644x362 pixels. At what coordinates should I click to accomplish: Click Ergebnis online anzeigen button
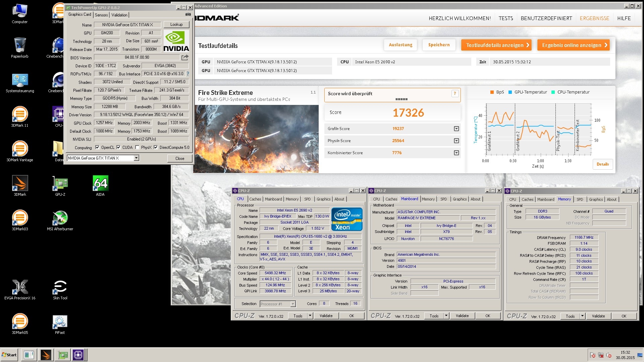coord(574,45)
